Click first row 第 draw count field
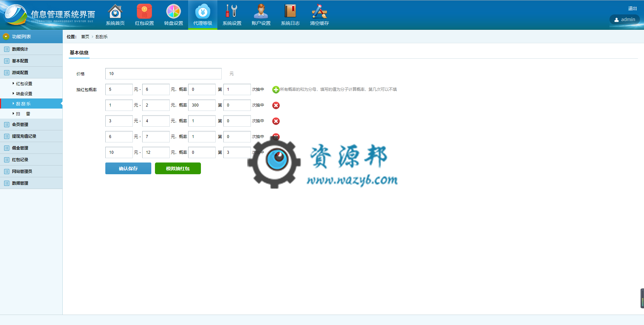 [237, 89]
